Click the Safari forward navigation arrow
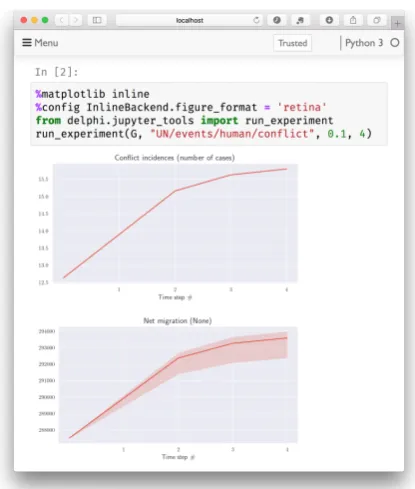Screen dimensions: 415x489 pos(75,20)
